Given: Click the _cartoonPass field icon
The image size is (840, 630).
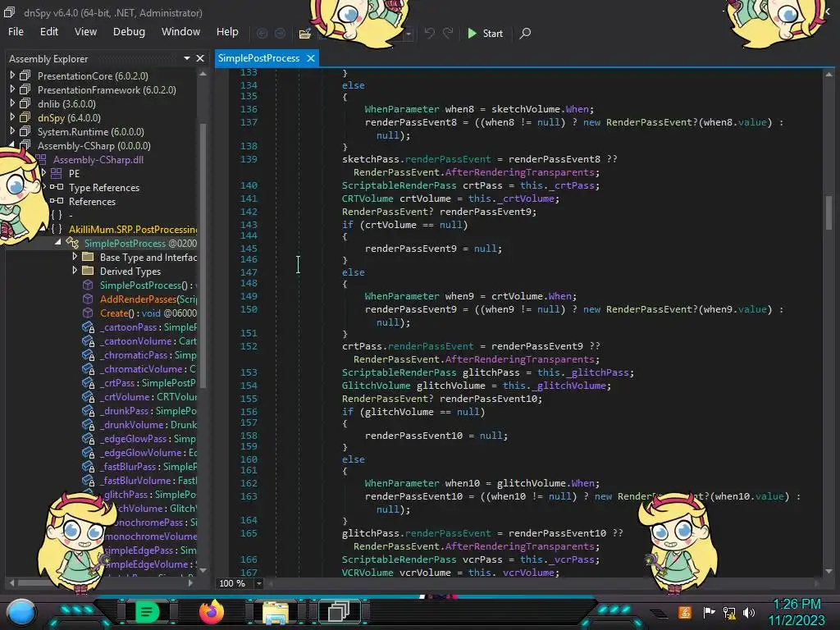Looking at the screenshot, I should pos(88,327).
